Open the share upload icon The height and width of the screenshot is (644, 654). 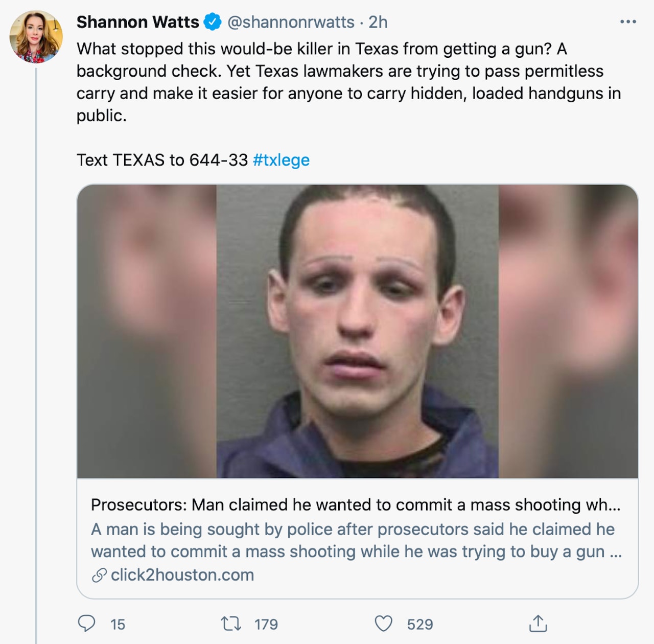point(538,624)
